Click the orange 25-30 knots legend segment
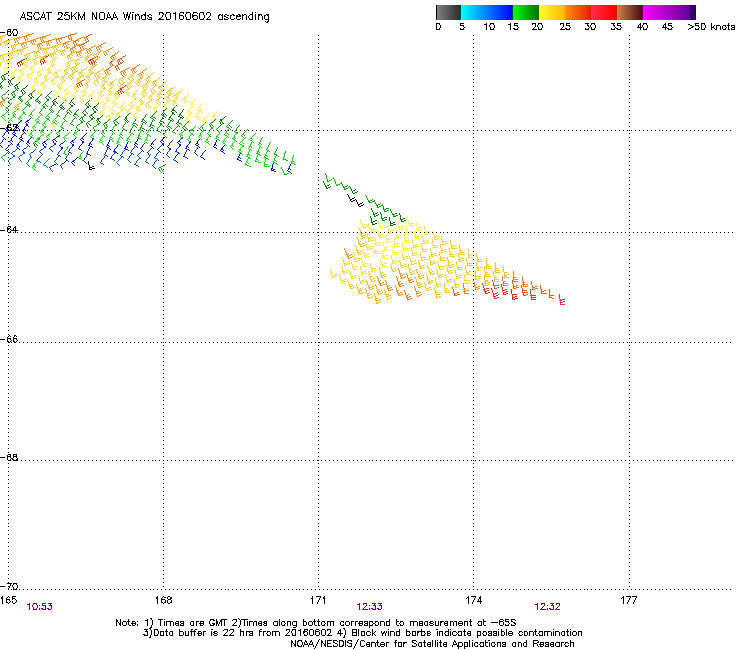Viewport: 740px width, 650px height. [x=578, y=12]
